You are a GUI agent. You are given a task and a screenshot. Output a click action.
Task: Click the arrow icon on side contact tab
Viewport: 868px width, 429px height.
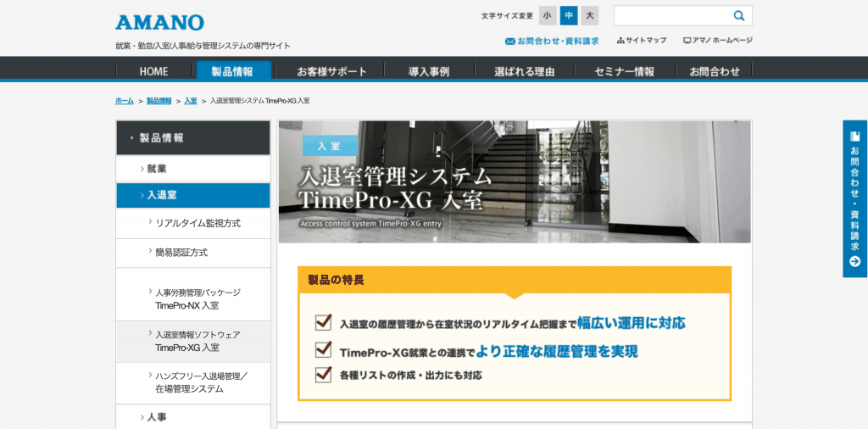pos(854,261)
